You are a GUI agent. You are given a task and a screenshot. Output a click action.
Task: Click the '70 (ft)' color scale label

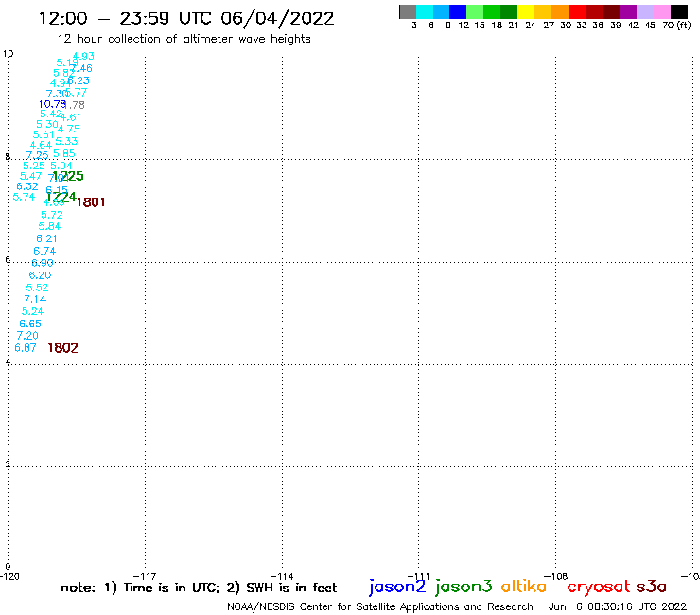click(676, 26)
